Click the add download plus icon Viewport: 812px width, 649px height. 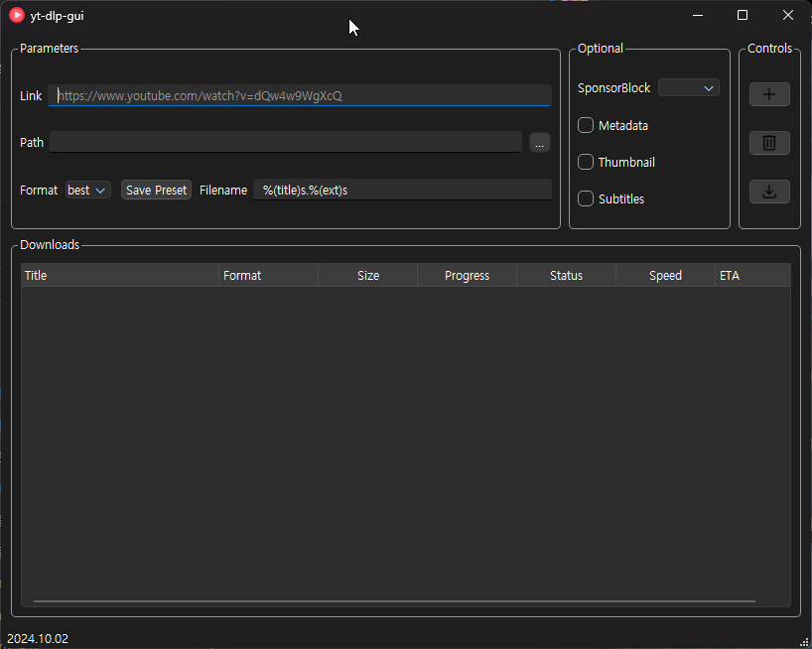coord(769,94)
